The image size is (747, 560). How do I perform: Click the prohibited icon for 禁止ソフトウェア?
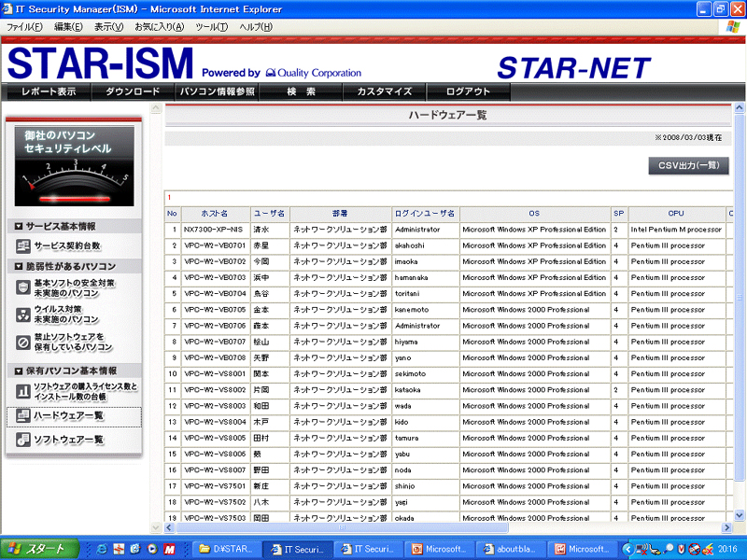click(x=22, y=343)
